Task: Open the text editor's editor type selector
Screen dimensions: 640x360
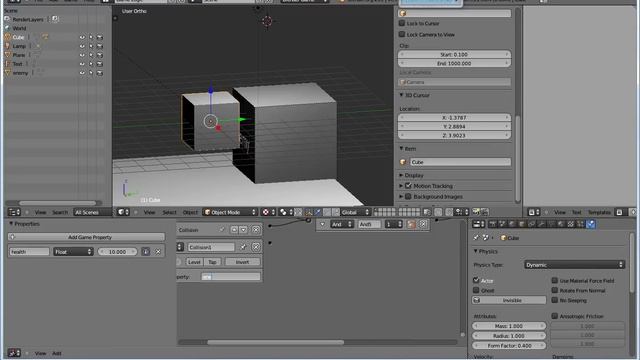Action: (534, 212)
